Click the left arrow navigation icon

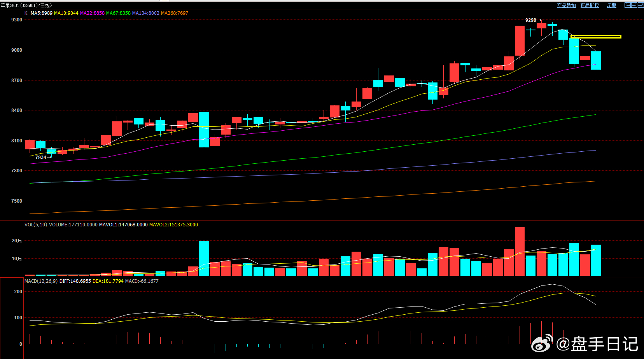(627, 5)
